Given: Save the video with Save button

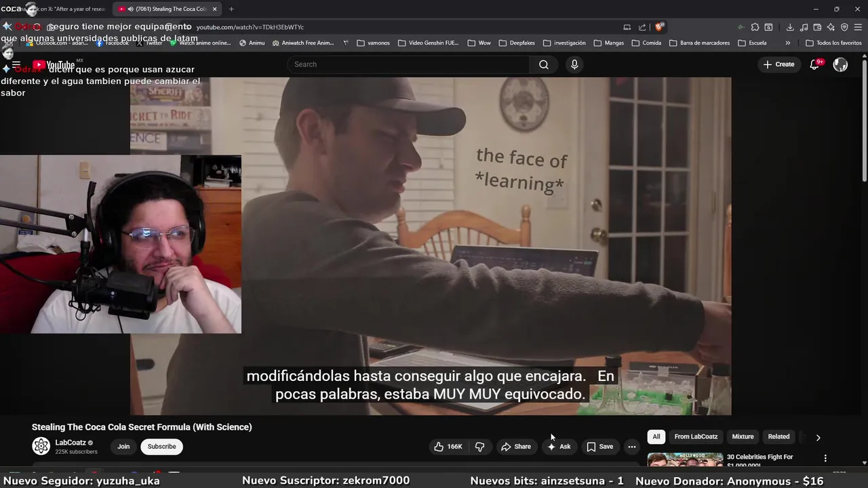Looking at the screenshot, I should click(x=600, y=447).
